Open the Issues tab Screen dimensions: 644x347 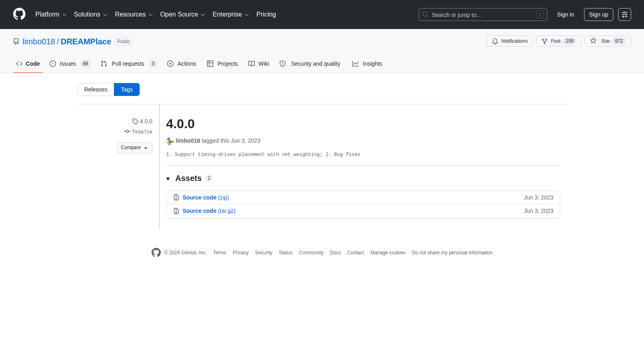pyautogui.click(x=70, y=64)
